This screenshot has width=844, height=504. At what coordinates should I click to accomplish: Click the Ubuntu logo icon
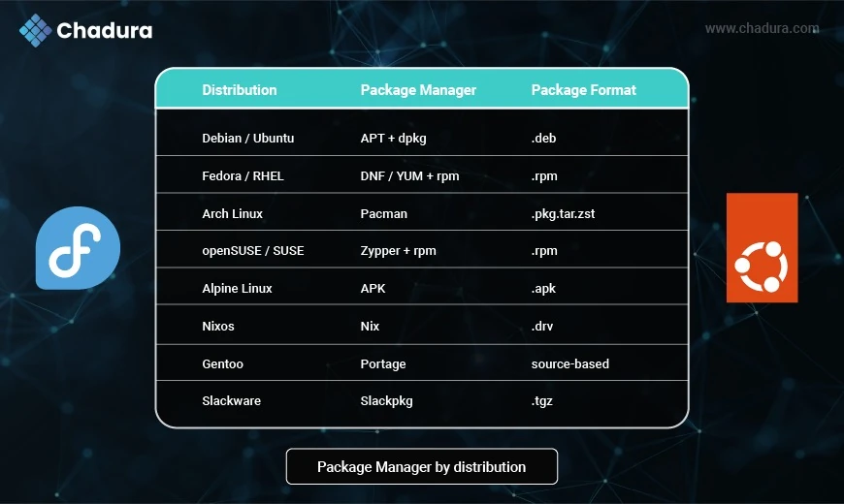click(x=762, y=247)
